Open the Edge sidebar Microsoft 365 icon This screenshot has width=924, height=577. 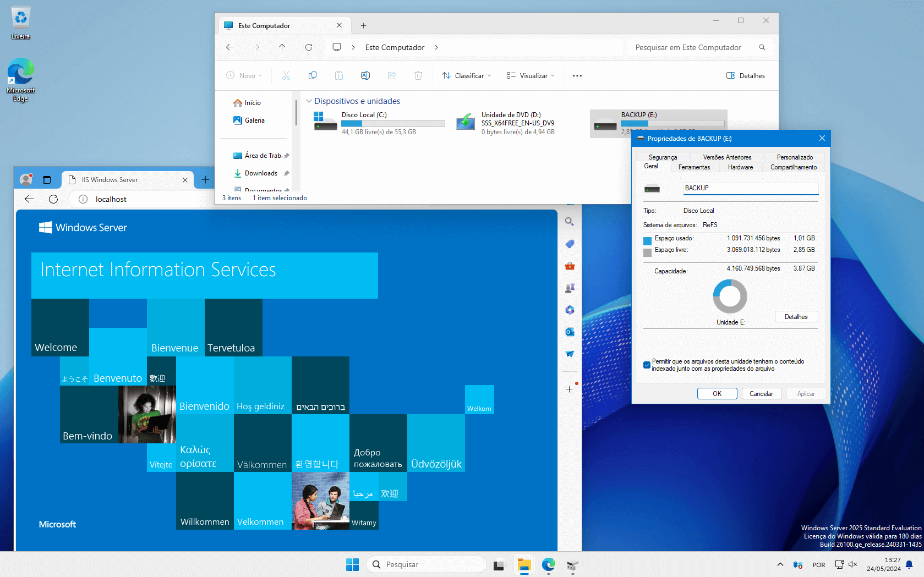(x=570, y=310)
